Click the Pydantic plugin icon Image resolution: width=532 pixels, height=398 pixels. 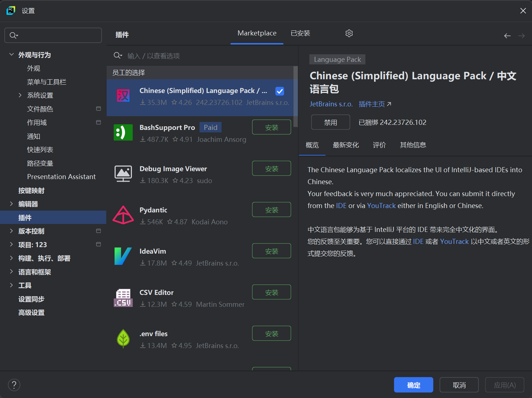(123, 215)
